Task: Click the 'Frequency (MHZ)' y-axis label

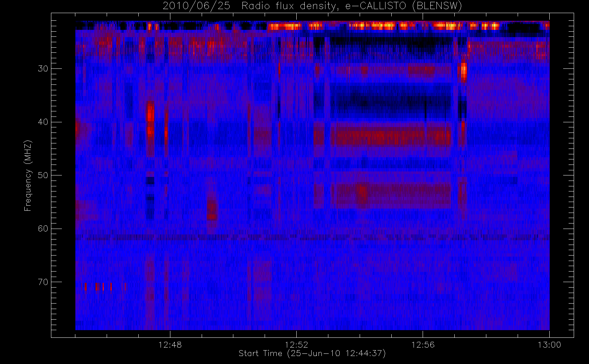Action: [28, 175]
